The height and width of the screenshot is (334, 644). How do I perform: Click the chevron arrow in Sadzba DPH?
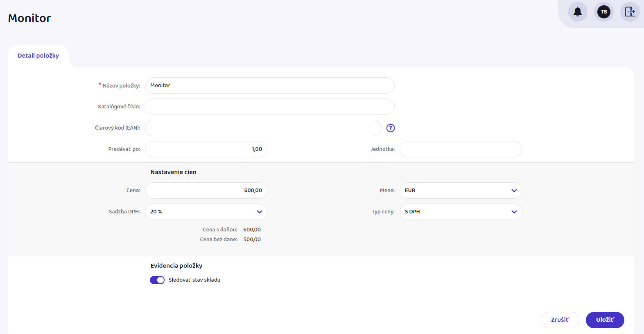[x=259, y=212]
